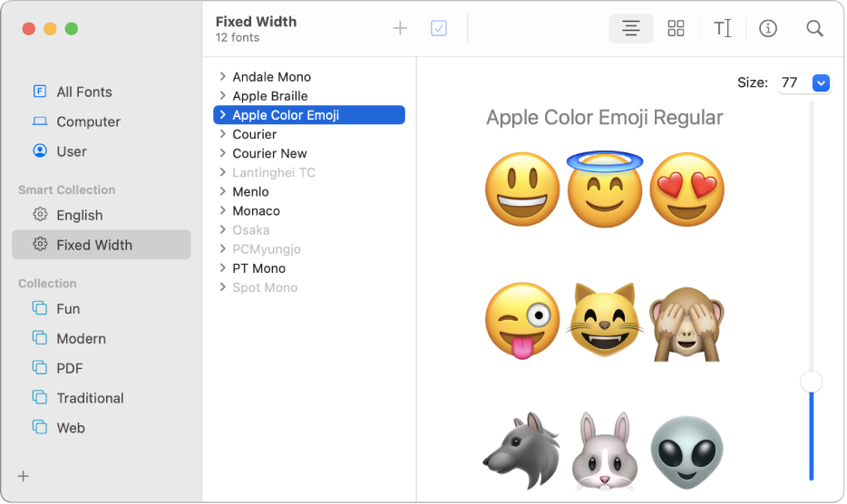The image size is (847, 504).
Task: Switch to Sample preview view icon
Action: (x=631, y=28)
